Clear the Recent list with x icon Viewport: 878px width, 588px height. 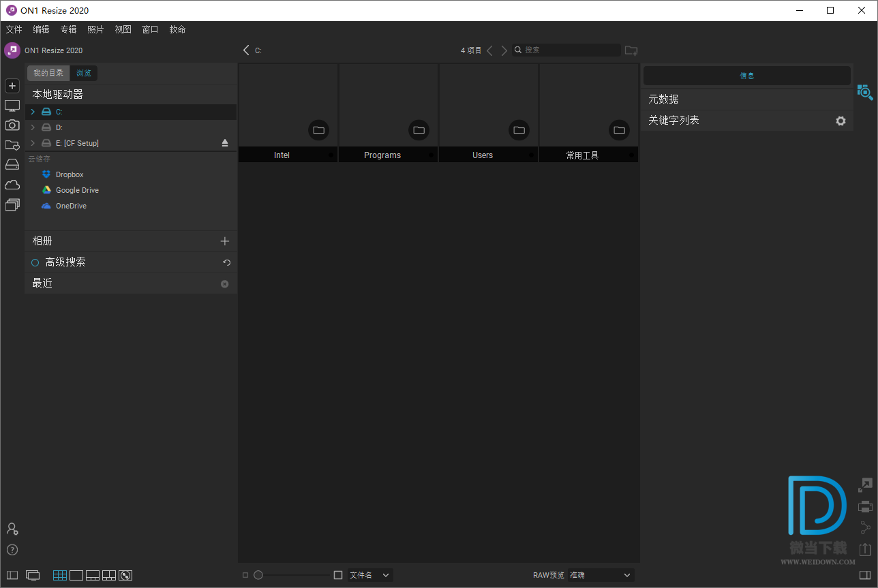point(225,283)
